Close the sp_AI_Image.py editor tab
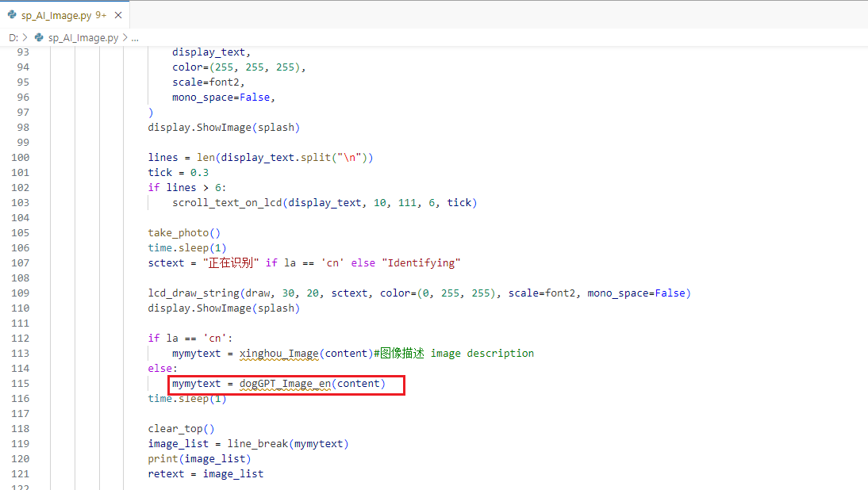Viewport: 868px width, 490px height. coord(118,16)
